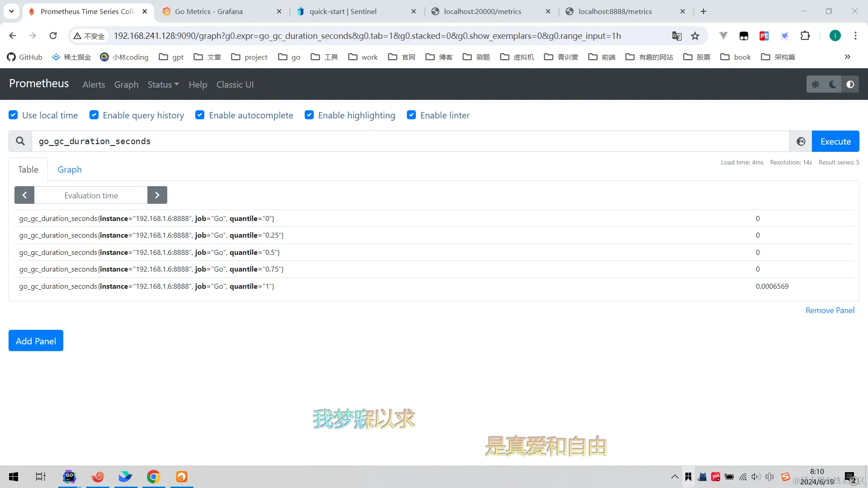Click the metrics explorer globe icon
This screenshot has height=488, width=868.
801,141
